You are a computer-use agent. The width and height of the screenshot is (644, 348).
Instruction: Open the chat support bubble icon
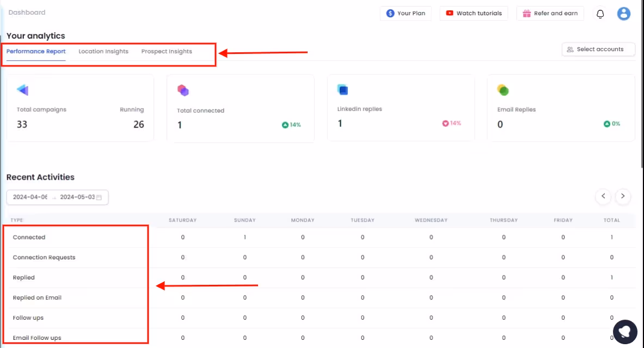coord(624,332)
